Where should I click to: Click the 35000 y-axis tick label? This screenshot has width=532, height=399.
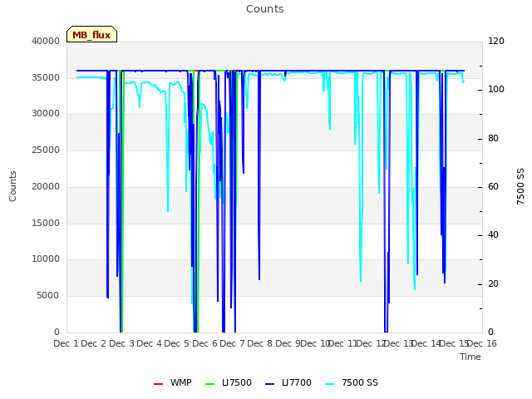point(46,77)
